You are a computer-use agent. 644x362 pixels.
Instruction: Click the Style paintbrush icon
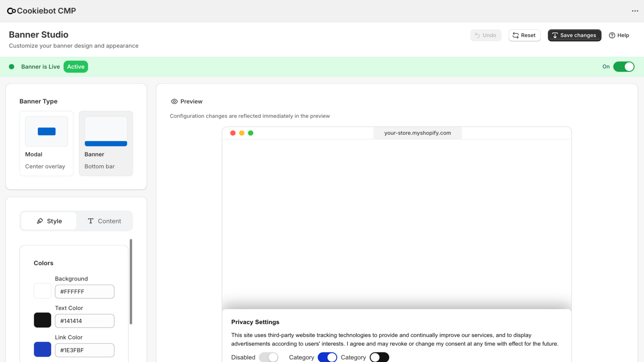(40, 221)
